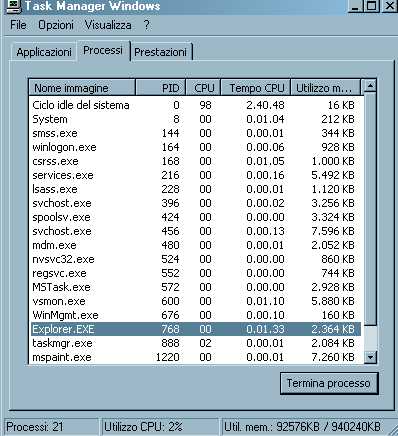Click the process list scrollbar thumb

[x=370, y=208]
